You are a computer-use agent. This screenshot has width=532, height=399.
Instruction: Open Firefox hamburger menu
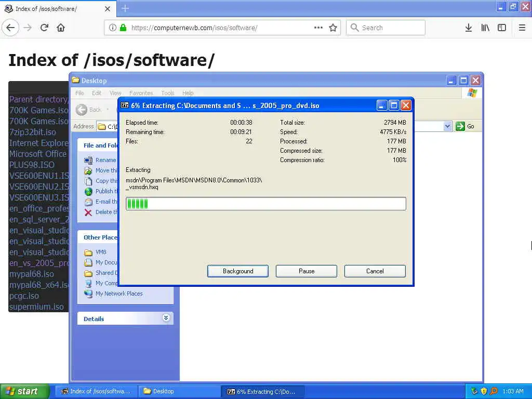point(522,28)
